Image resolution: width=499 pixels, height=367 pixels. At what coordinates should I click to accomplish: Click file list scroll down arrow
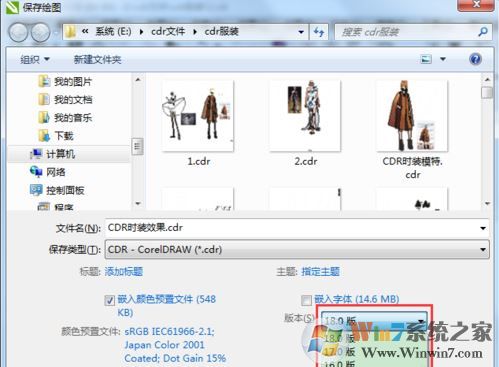pos(487,203)
